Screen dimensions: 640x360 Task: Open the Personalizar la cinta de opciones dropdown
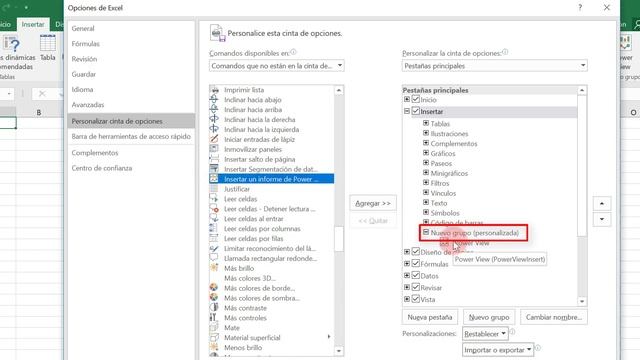(x=495, y=65)
